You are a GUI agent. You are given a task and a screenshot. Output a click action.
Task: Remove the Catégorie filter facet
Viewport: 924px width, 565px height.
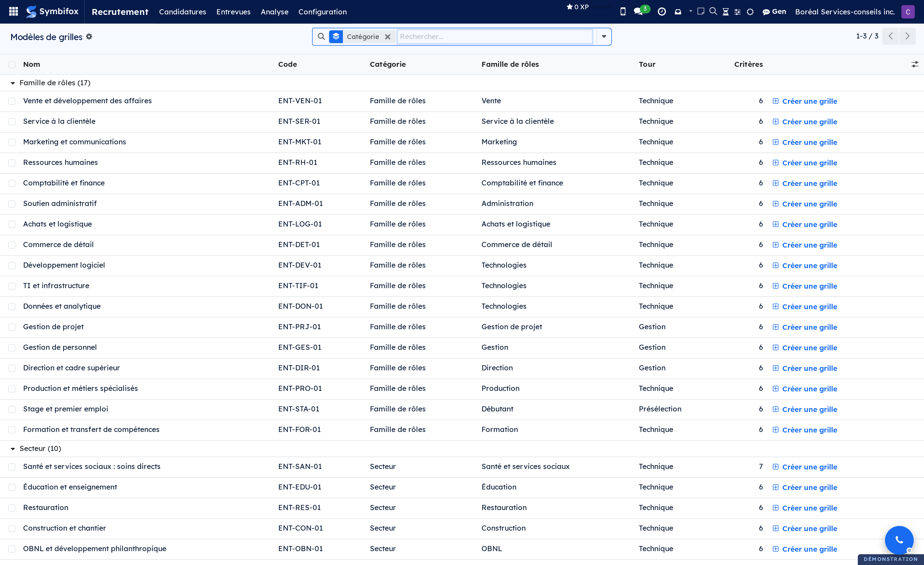[x=388, y=37]
